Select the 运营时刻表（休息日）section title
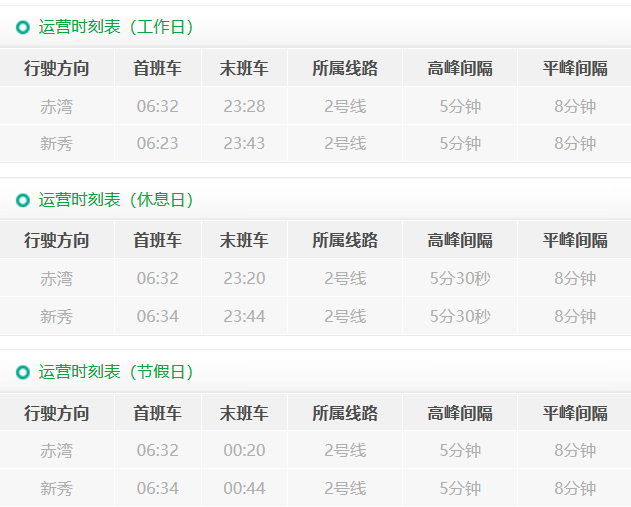Screen dimensions: 631x507 tap(116, 200)
